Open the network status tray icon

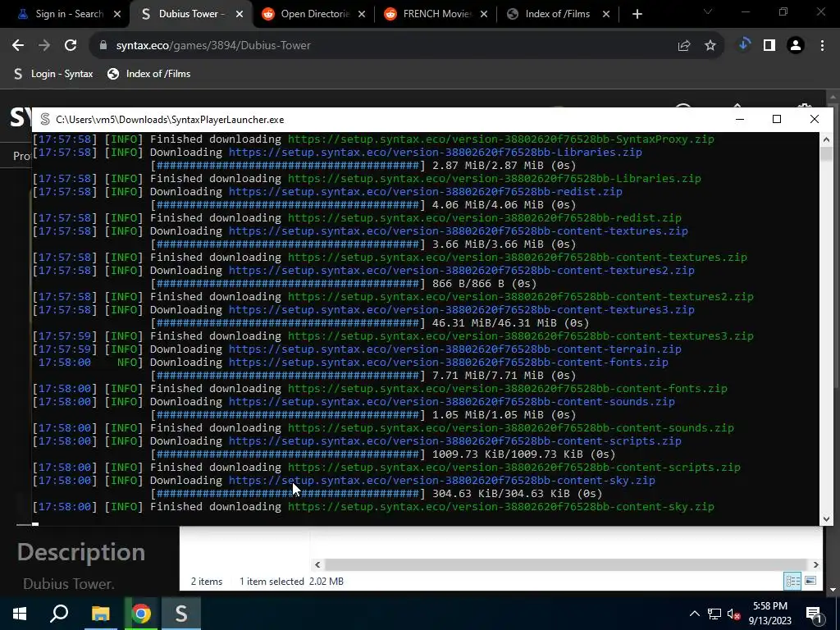(714, 614)
